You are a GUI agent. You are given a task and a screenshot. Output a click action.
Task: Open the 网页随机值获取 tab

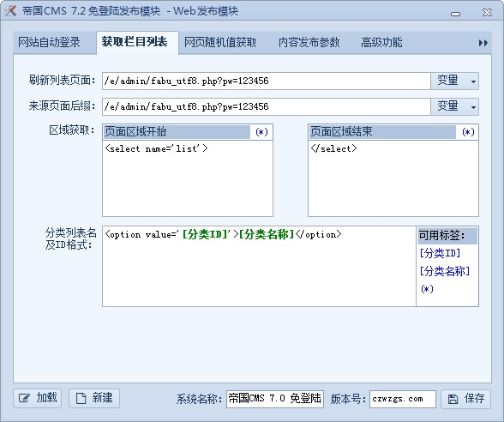click(x=220, y=43)
